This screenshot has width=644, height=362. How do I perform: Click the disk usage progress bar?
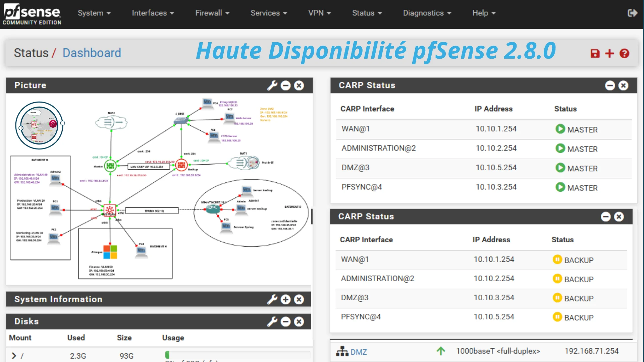237,355
